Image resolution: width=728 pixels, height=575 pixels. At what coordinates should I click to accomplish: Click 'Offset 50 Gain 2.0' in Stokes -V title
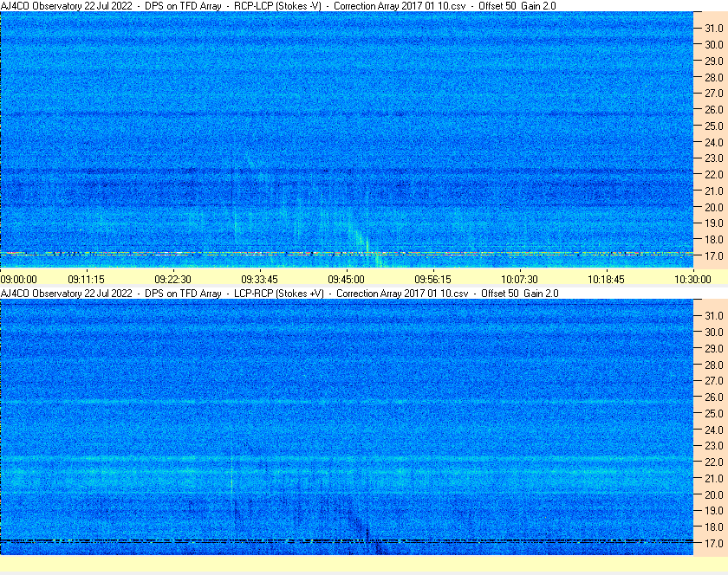[517, 6]
